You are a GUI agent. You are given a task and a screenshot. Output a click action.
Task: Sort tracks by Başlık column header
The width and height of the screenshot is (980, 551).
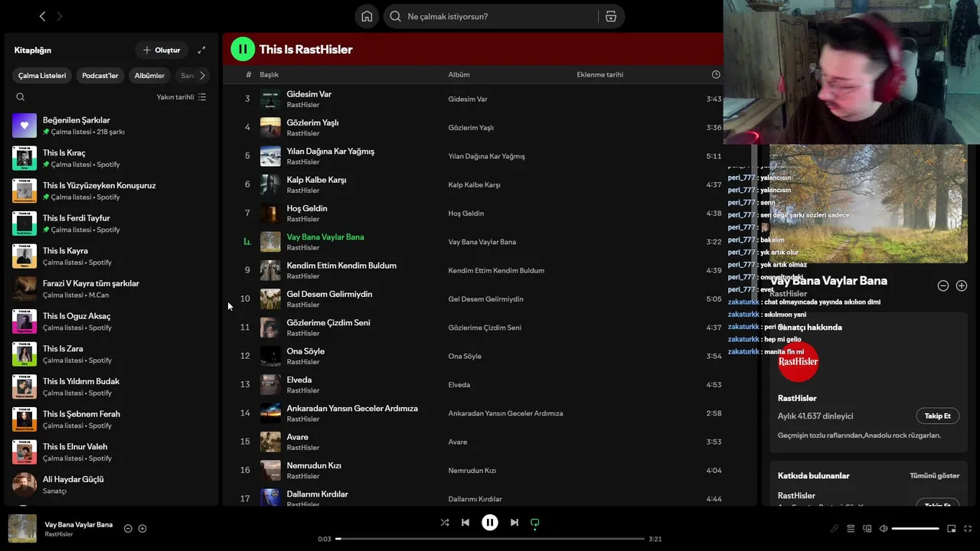tap(269, 74)
